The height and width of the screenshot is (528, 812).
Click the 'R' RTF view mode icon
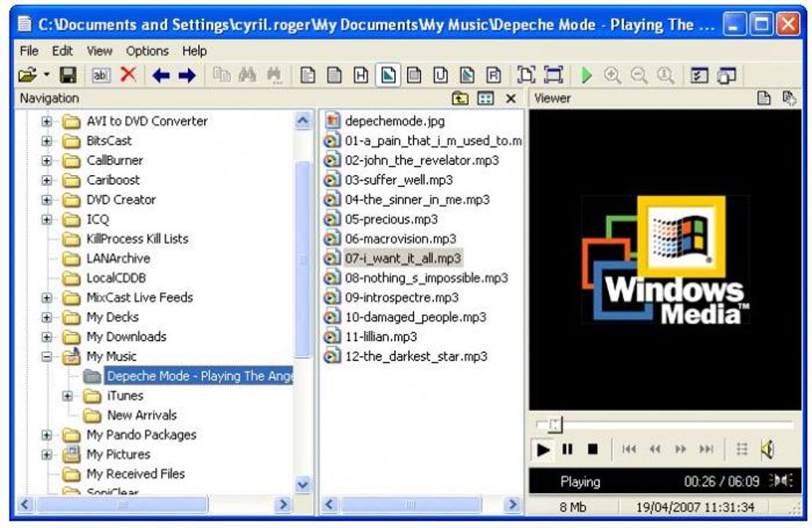[x=494, y=76]
